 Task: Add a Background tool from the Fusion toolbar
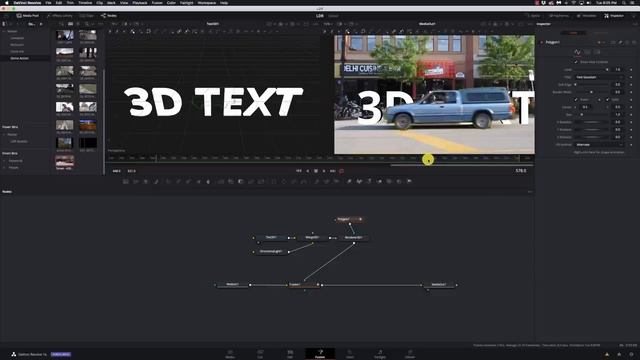(x=125, y=181)
